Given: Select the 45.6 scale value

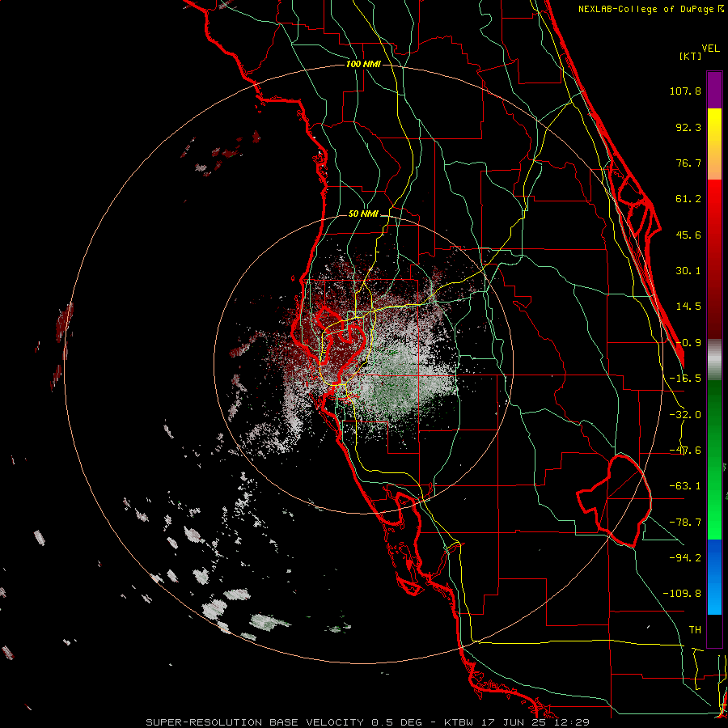Looking at the screenshot, I should point(688,235).
